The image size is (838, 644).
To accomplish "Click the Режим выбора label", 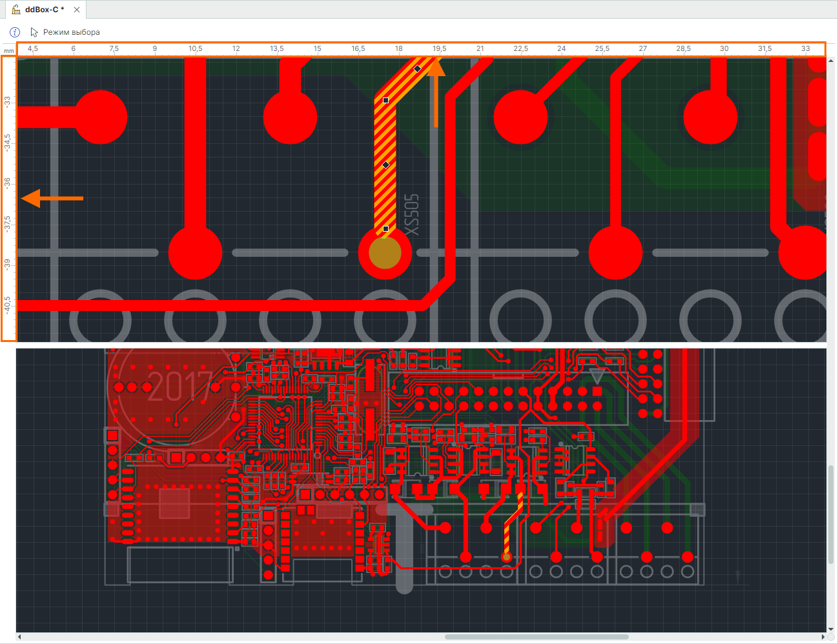I will 72,32.
